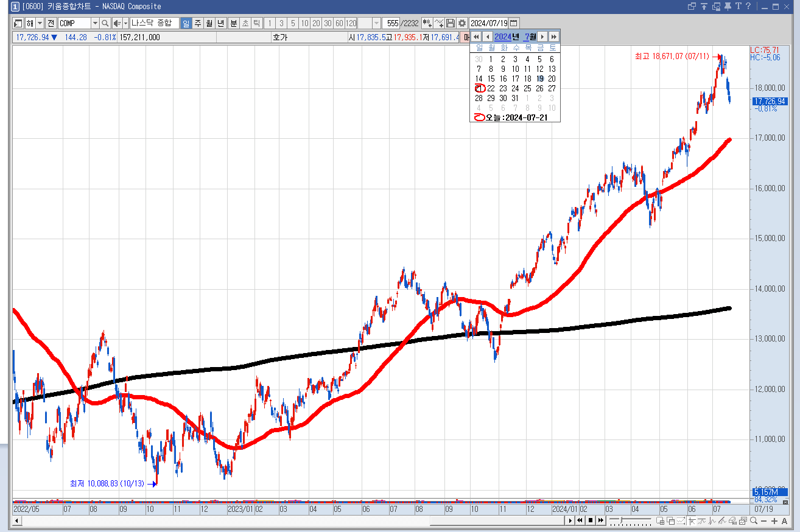Open the calendar icon beside date field
The image size is (800, 532).
pos(514,23)
